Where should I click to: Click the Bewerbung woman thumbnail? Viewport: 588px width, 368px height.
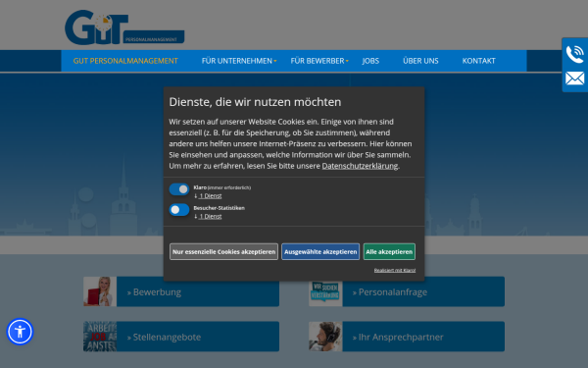pos(100,291)
